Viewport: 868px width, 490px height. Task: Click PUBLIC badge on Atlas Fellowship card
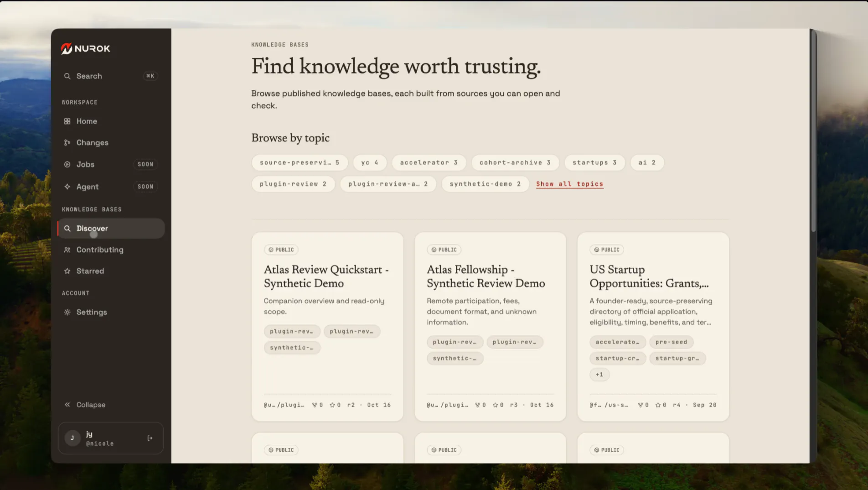(x=444, y=250)
